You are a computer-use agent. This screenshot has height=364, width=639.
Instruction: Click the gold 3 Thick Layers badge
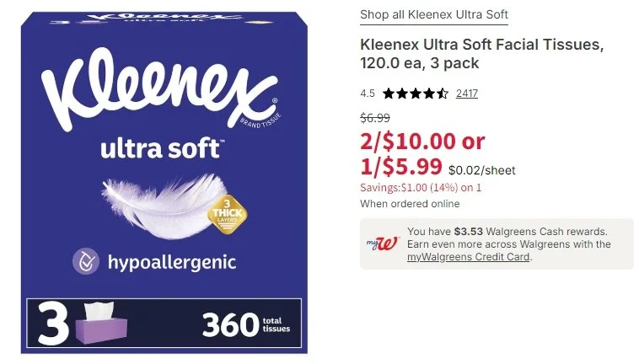click(x=228, y=215)
